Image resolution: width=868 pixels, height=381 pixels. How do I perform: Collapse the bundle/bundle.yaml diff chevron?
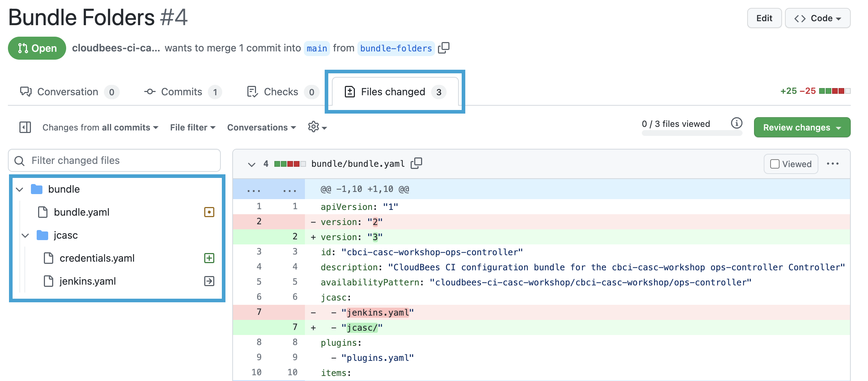pyautogui.click(x=251, y=164)
